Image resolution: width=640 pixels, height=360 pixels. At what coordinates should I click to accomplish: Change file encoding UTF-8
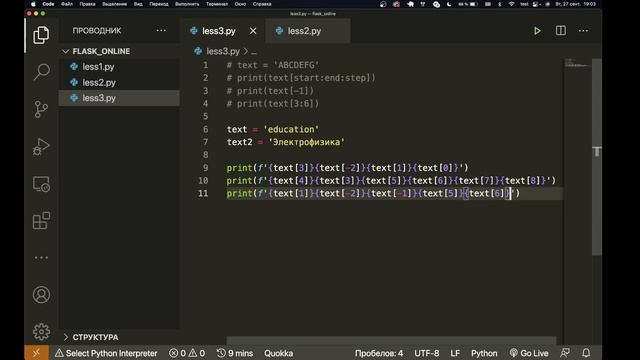[x=427, y=353]
